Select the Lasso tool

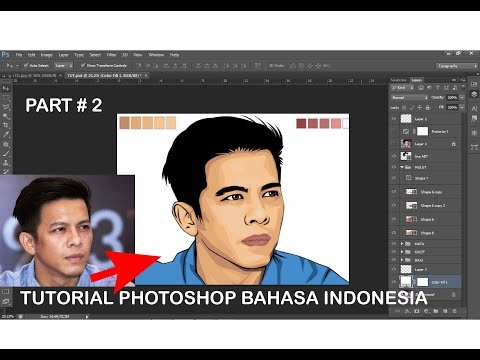click(x=6, y=107)
